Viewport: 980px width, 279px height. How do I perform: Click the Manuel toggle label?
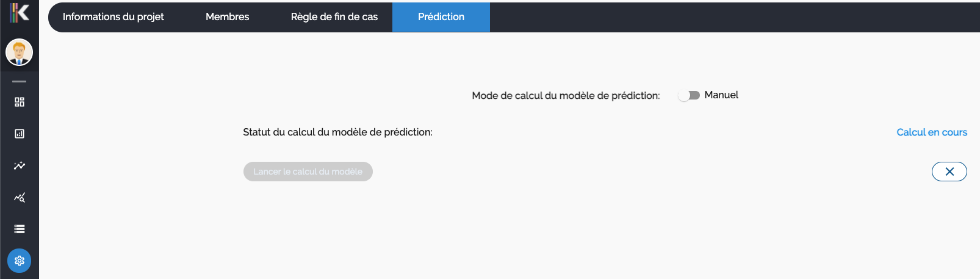pyautogui.click(x=721, y=95)
